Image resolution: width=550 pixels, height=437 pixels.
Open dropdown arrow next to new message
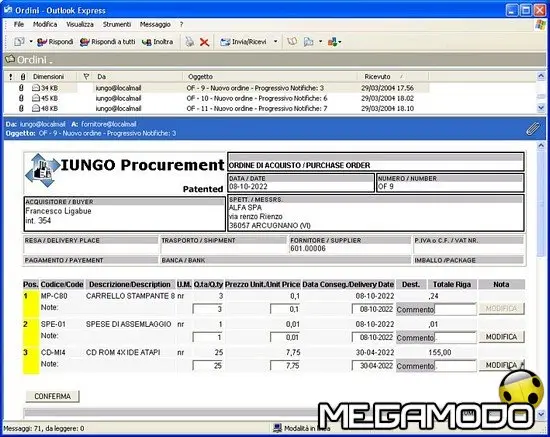pyautogui.click(x=31, y=42)
